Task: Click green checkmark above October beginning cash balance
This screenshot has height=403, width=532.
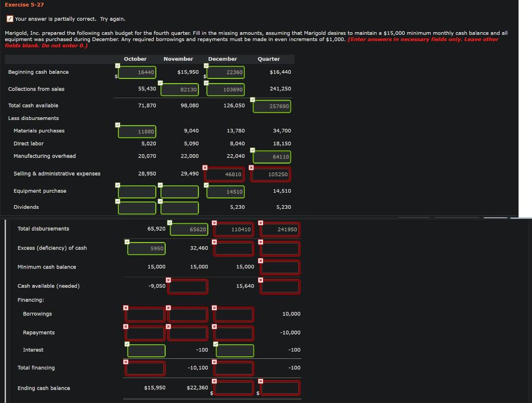Action: pyautogui.click(x=117, y=65)
